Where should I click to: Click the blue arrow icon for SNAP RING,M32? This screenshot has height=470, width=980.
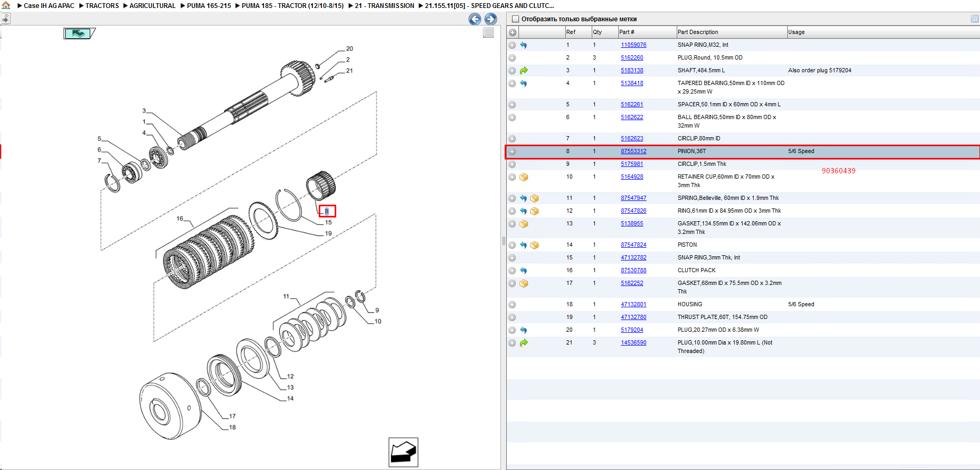[x=524, y=45]
